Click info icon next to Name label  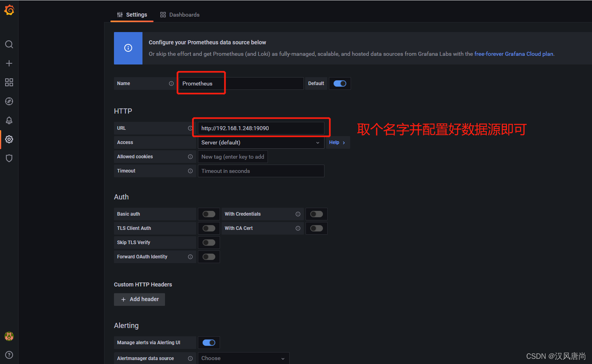point(171,83)
